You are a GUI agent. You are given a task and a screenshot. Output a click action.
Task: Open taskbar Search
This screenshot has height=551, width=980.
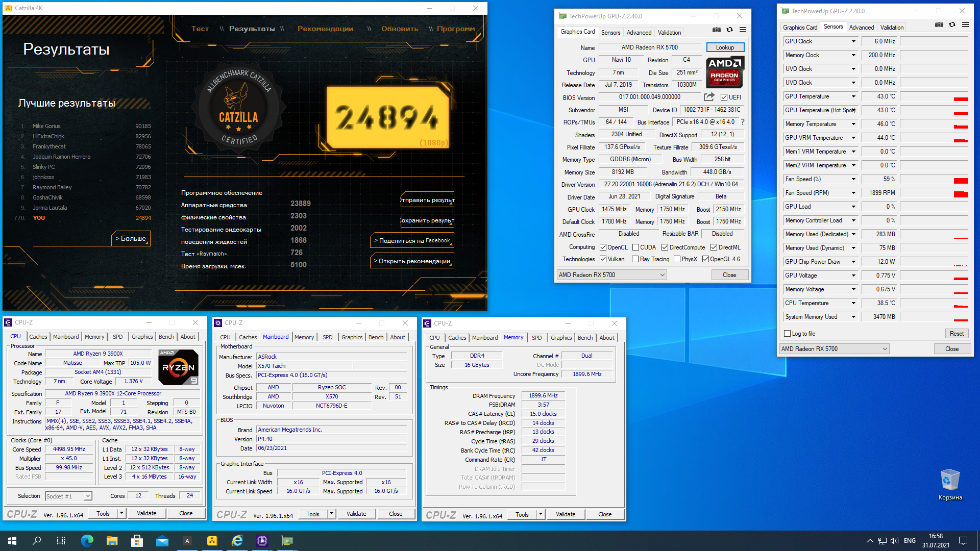(37, 541)
